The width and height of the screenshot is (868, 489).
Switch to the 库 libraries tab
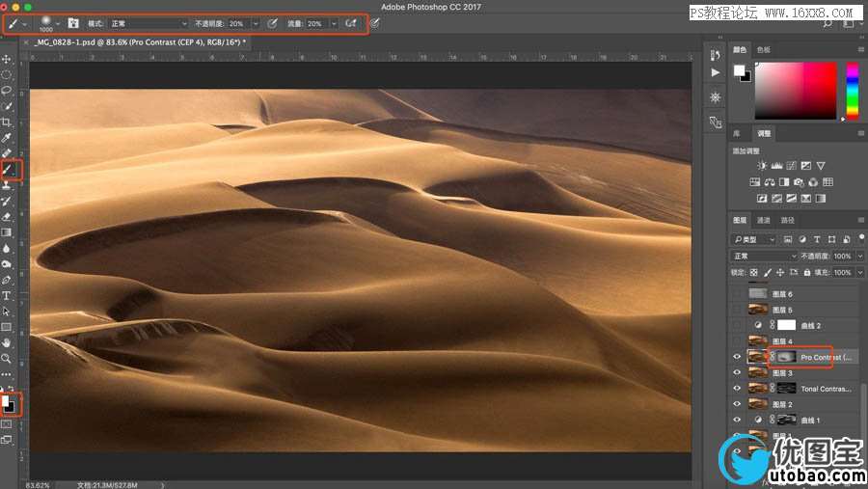coord(737,133)
